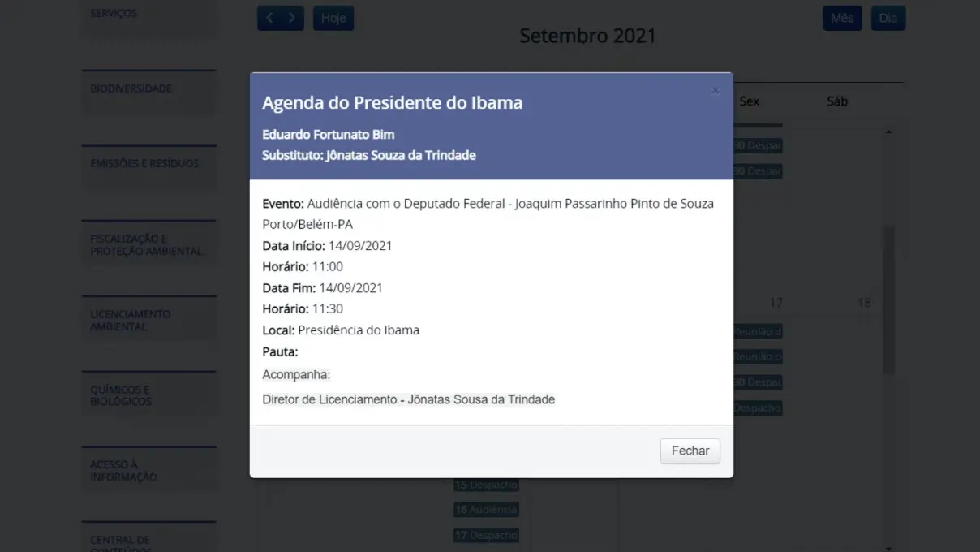Viewport: 980px width, 552px height.
Task: Switch to Dia calendar view
Action: point(888,18)
